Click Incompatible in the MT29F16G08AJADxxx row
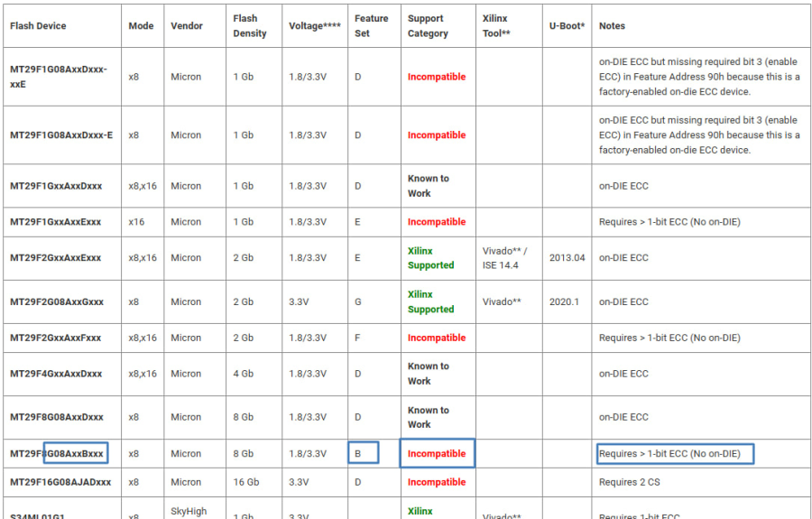This screenshot has width=812, height=519. click(x=437, y=482)
